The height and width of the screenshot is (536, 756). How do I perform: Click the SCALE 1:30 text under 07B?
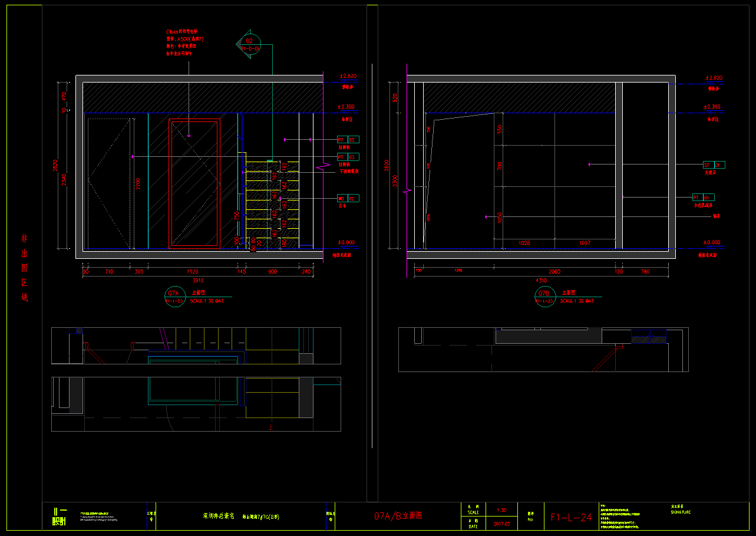(x=577, y=301)
